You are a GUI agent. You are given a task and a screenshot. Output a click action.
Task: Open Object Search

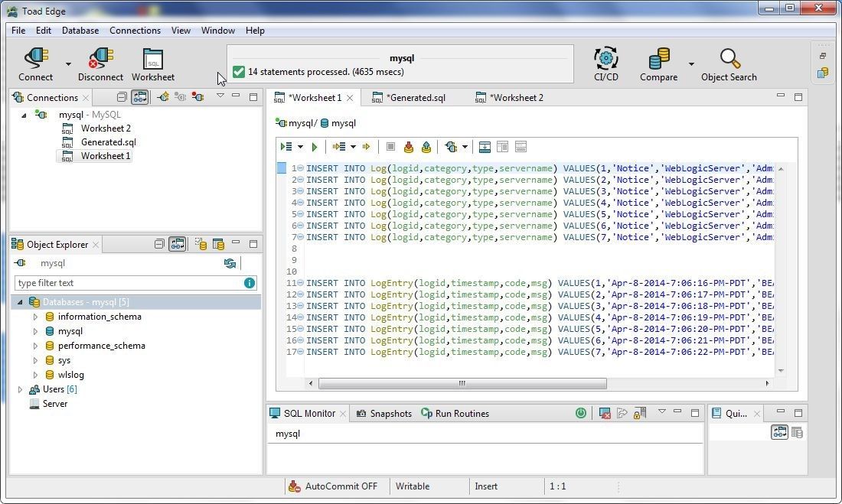click(729, 64)
